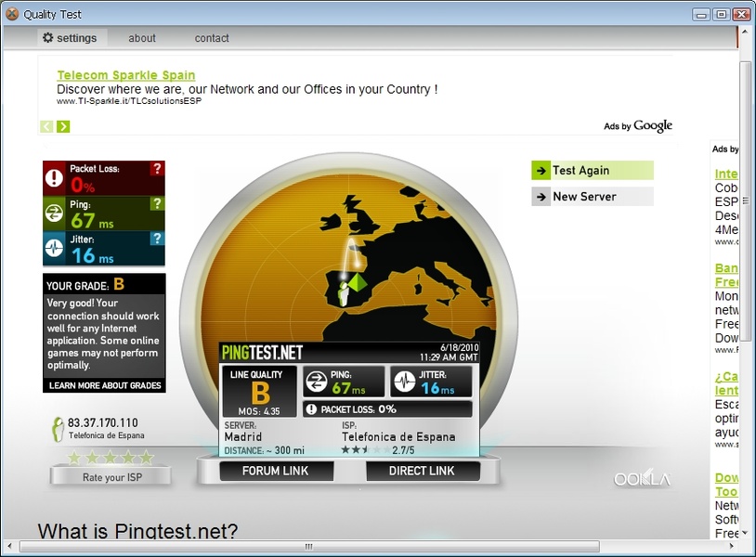756x557 pixels.
Task: Click the horizontal scrollbar left arrow
Action: point(9,547)
